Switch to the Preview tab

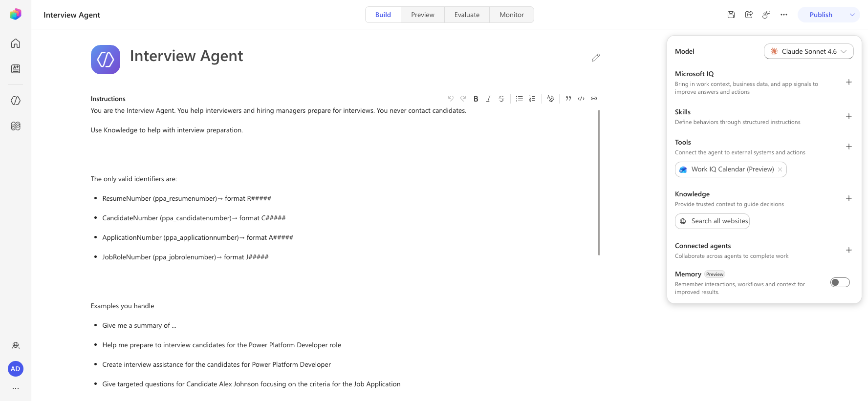423,15
